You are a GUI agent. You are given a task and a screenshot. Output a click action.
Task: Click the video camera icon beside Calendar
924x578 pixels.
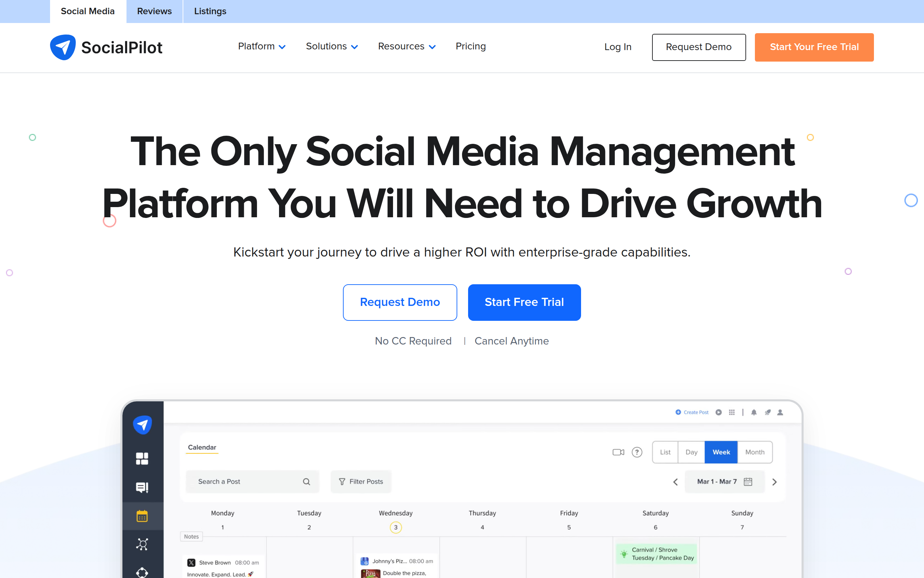tap(618, 452)
